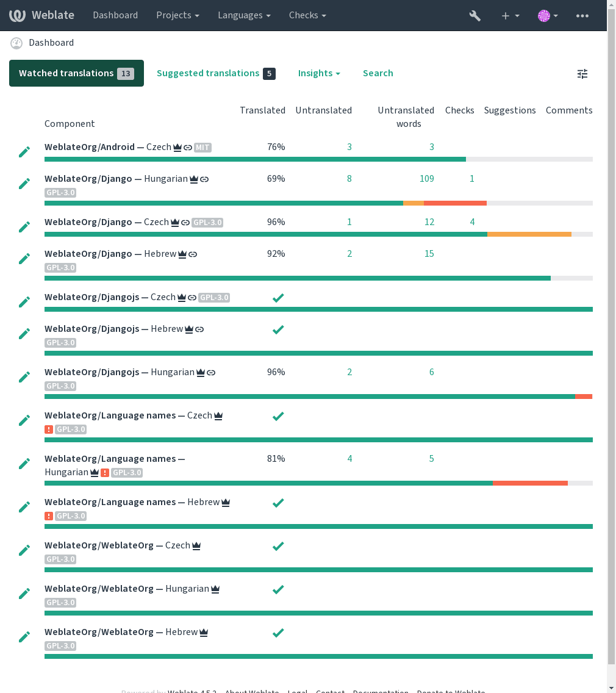This screenshot has height=693, width=616.
Task: Click the red alert icon on Language names Hungarian
Action: point(105,472)
